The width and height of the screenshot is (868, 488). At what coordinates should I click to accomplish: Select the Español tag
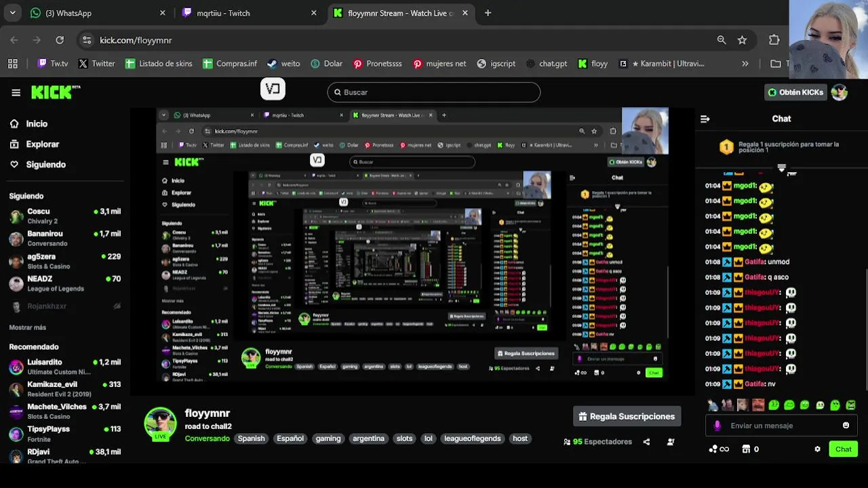(x=290, y=439)
